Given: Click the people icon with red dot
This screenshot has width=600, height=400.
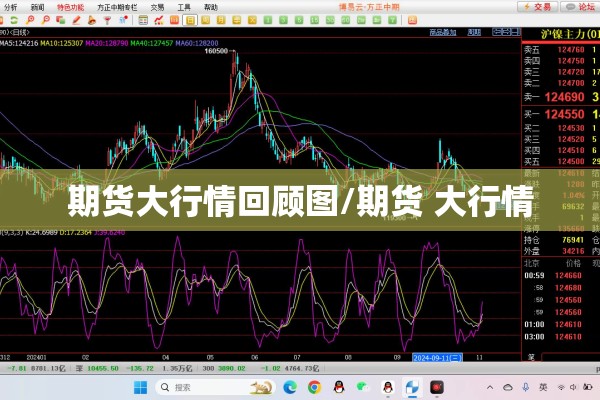Looking at the screenshot, I should tap(123, 20).
